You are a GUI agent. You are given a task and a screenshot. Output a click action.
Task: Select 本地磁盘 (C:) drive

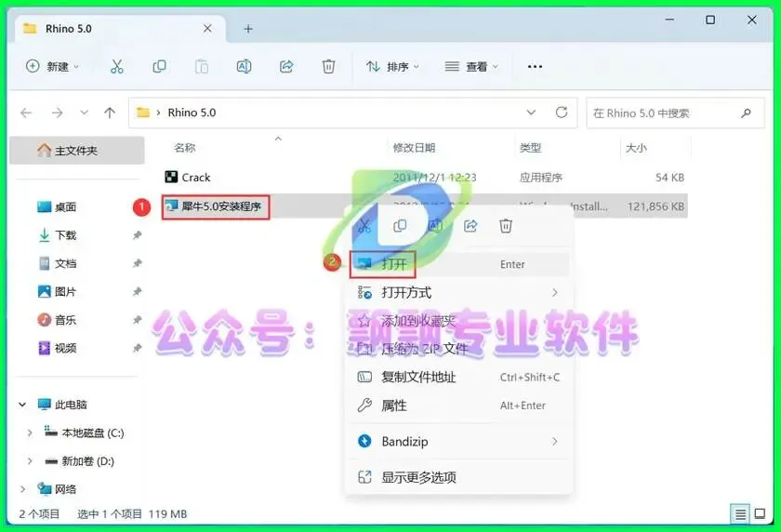tap(85, 432)
